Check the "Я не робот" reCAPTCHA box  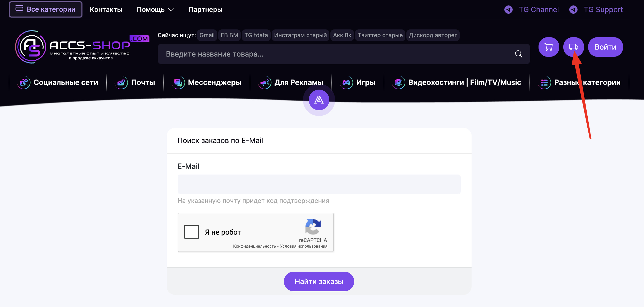192,232
